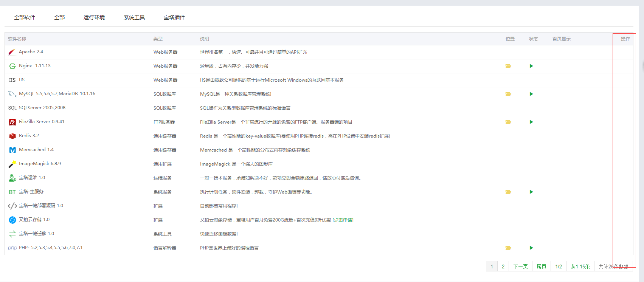Click 宝塔-主服务 green running status arrow

pyautogui.click(x=531, y=192)
